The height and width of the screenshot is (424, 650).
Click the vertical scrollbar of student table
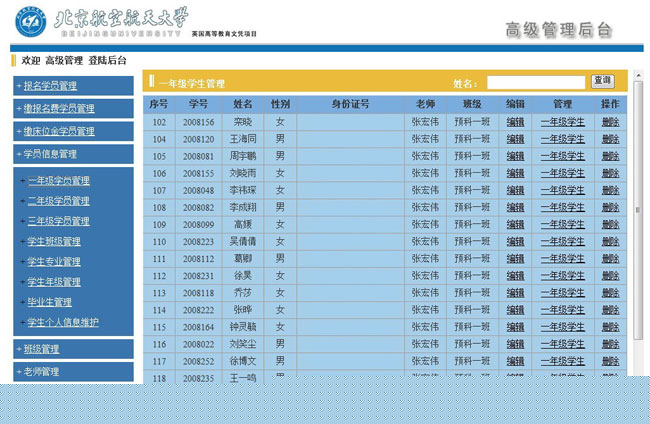(x=638, y=210)
